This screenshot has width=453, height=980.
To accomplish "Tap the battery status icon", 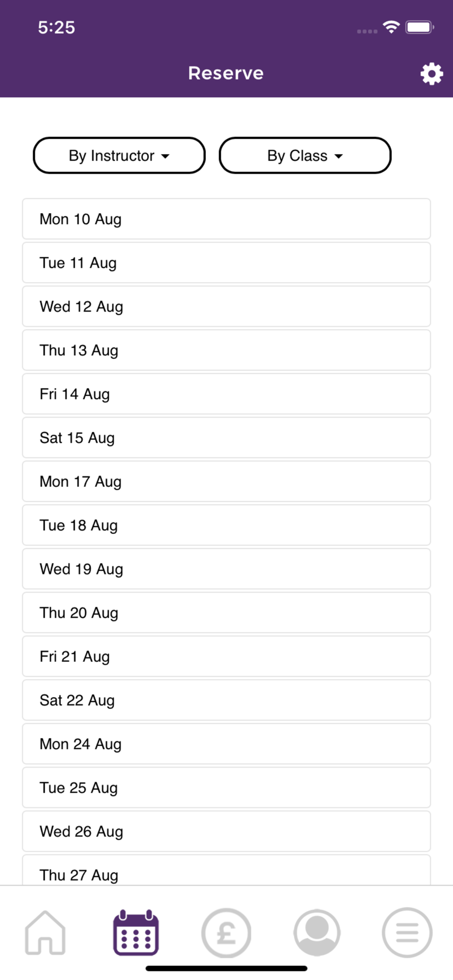I will coord(420,27).
